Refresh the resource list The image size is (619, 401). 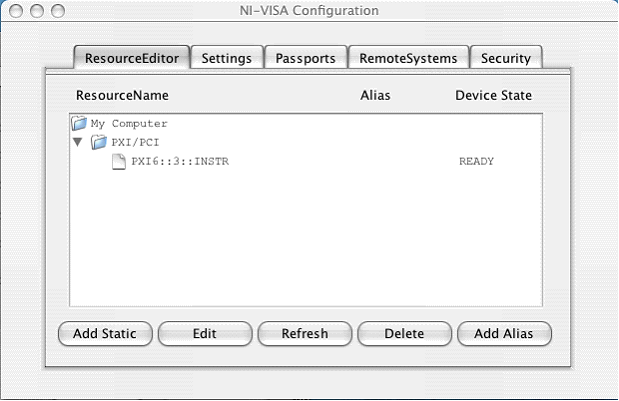(x=304, y=333)
